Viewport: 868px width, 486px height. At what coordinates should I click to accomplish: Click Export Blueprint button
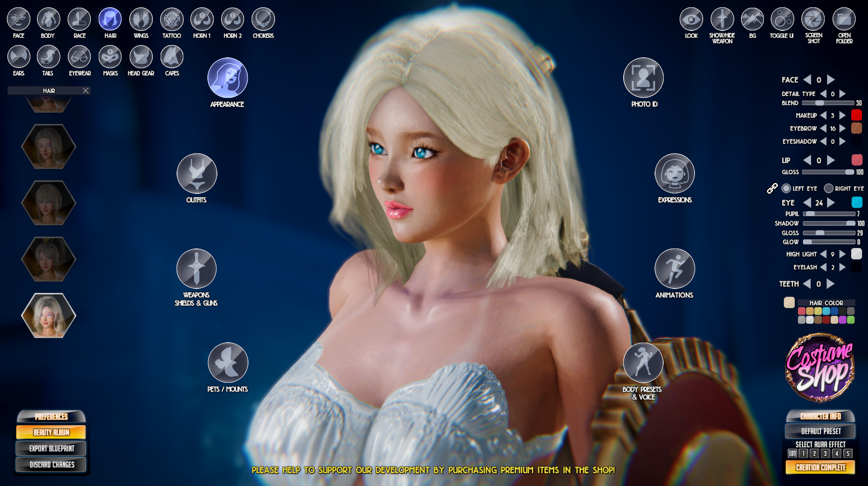[x=51, y=449]
